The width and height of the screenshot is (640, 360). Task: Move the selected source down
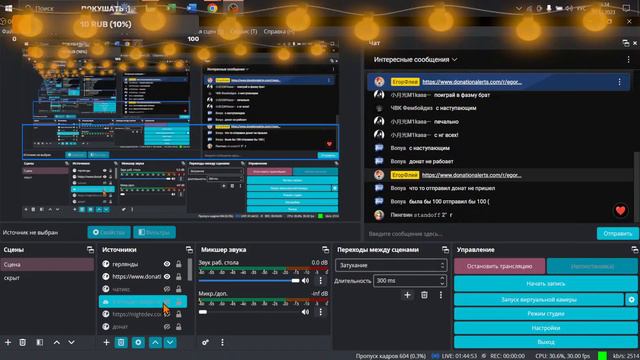(x=170, y=342)
